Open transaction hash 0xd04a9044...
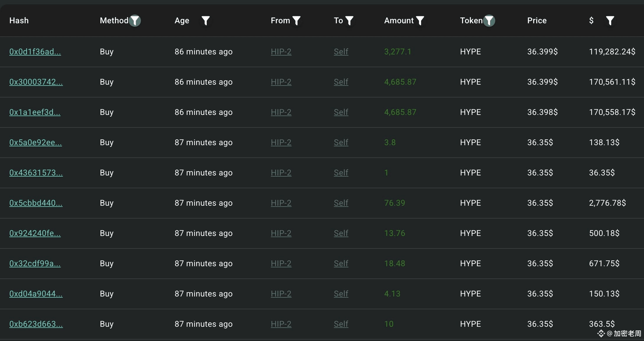This screenshot has height=341, width=644. 36,294
